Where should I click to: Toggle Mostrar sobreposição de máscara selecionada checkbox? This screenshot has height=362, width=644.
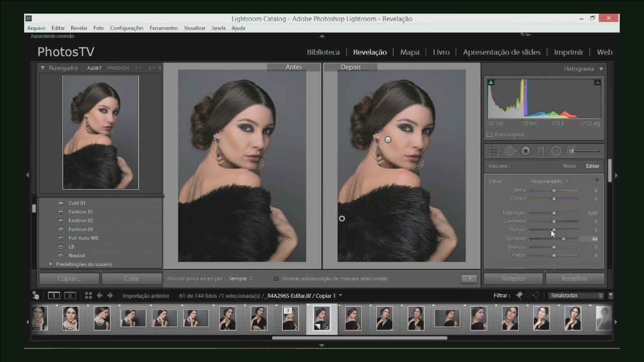[276, 279]
